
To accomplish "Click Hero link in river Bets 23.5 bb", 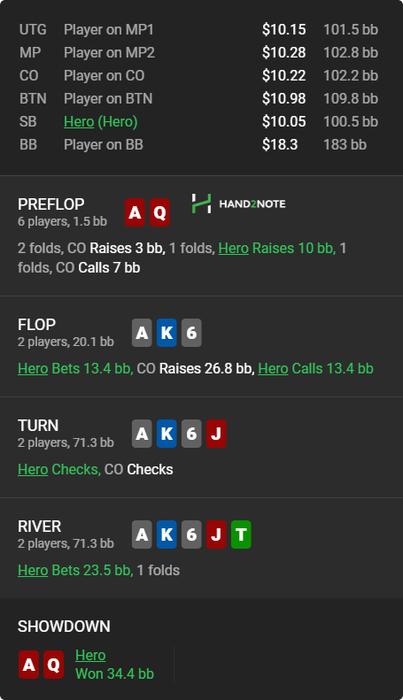I will tap(33, 571).
